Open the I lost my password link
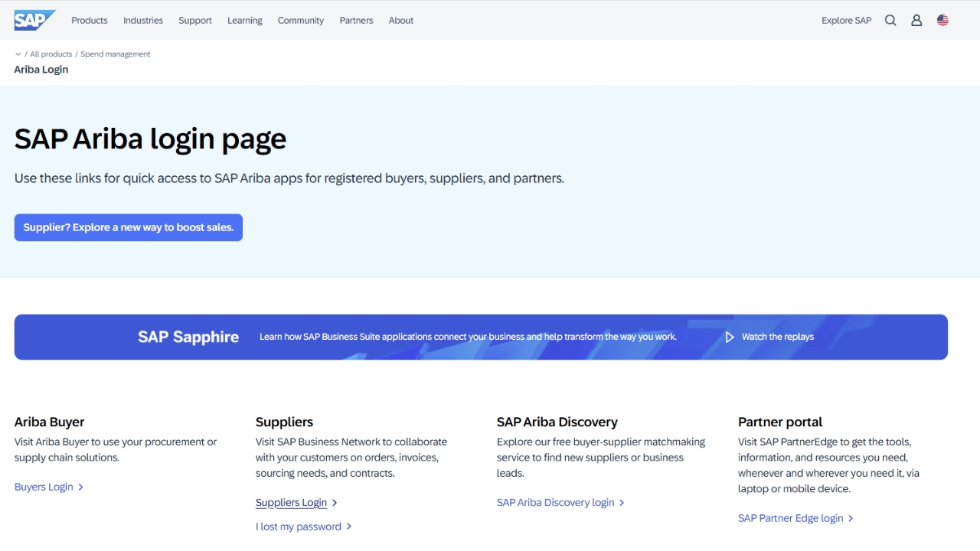Image resolution: width=980 pixels, height=551 pixels. [x=299, y=527]
